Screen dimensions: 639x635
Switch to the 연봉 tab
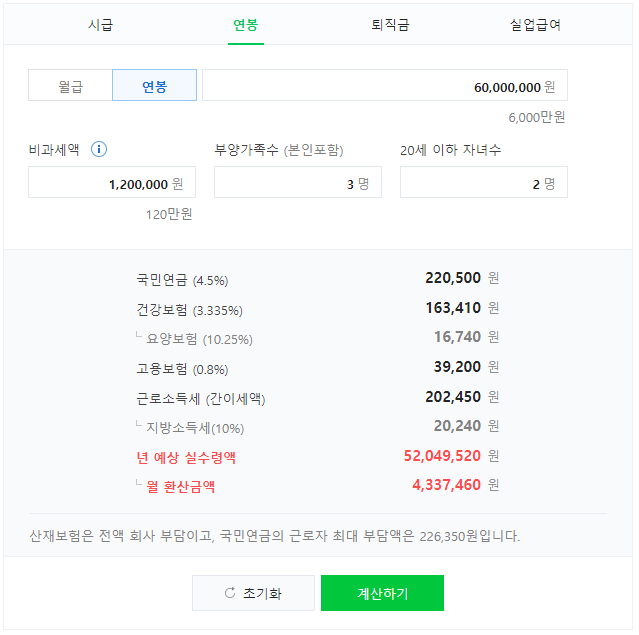(x=246, y=25)
